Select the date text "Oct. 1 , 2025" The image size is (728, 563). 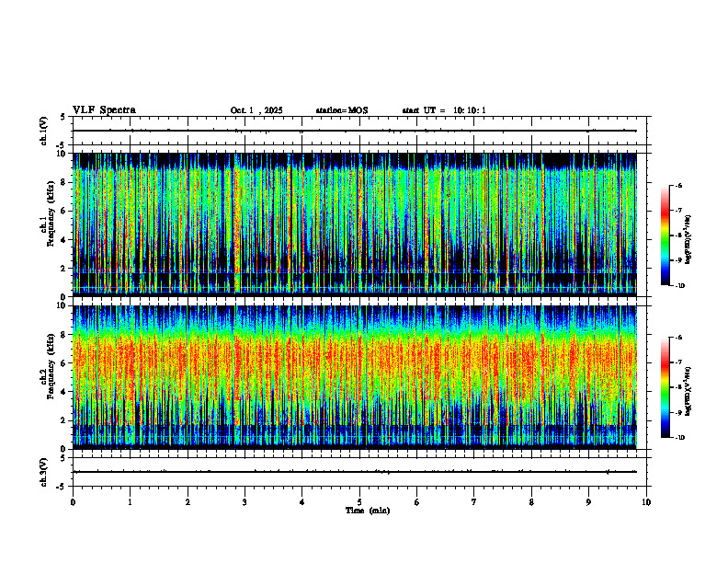pyautogui.click(x=256, y=110)
